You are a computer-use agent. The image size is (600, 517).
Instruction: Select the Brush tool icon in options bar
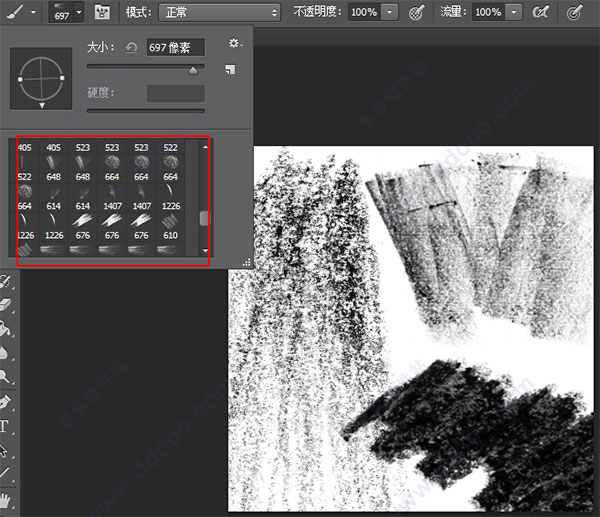[15, 12]
